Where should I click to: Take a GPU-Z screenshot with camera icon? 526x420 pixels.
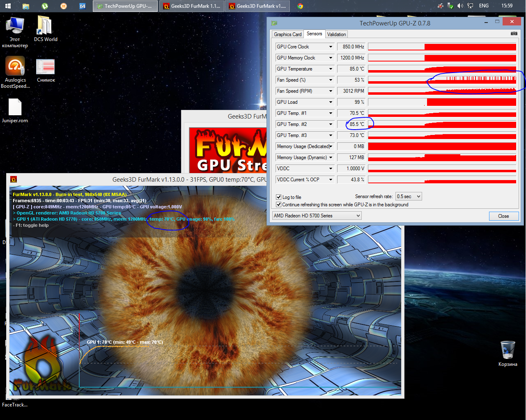tap(514, 34)
